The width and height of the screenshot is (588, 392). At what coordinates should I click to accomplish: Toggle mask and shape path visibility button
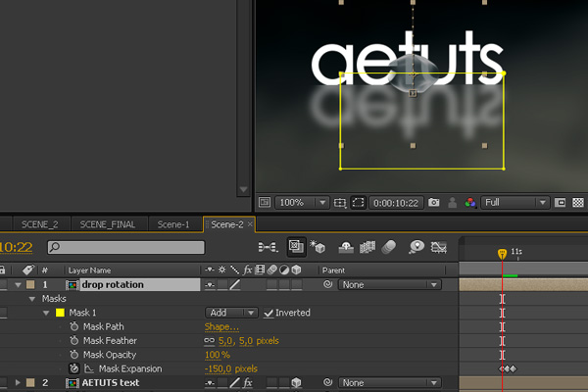point(358,203)
